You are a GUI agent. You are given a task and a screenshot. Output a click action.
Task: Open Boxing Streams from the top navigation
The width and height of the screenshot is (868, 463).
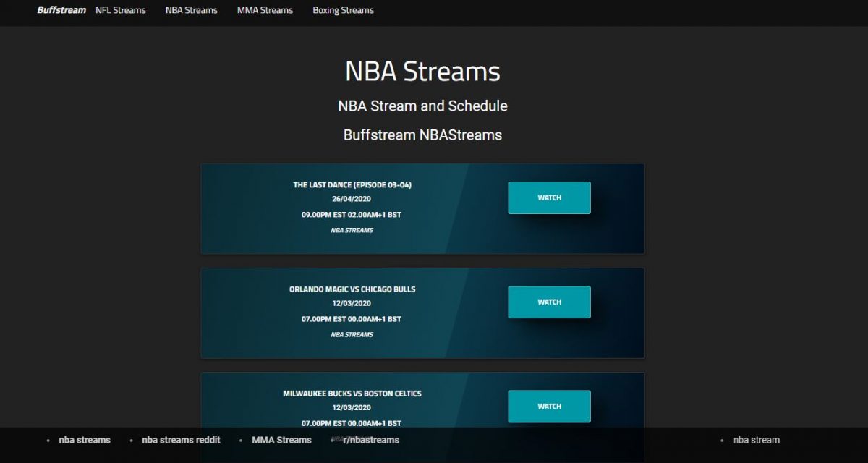click(343, 10)
